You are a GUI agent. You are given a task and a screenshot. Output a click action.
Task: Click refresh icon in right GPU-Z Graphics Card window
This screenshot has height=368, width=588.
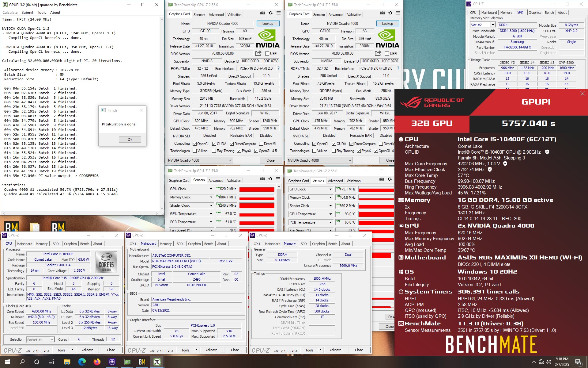point(390,13)
